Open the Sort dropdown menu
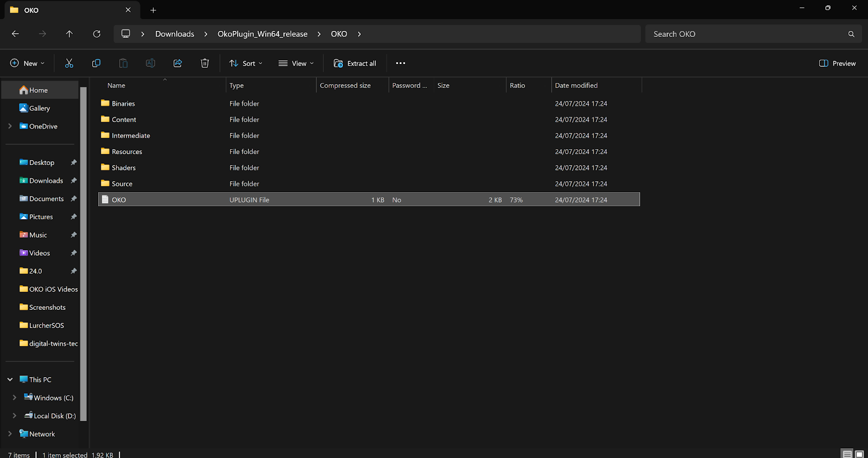Viewport: 868px width, 458px height. point(246,63)
